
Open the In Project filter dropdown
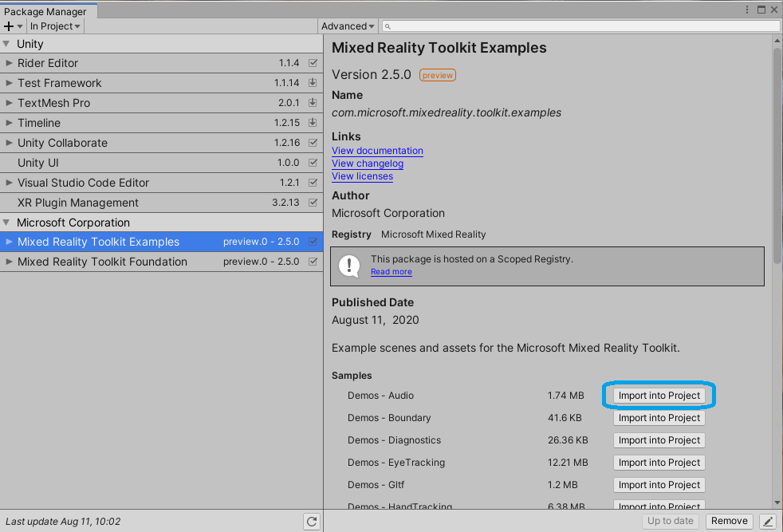point(55,26)
